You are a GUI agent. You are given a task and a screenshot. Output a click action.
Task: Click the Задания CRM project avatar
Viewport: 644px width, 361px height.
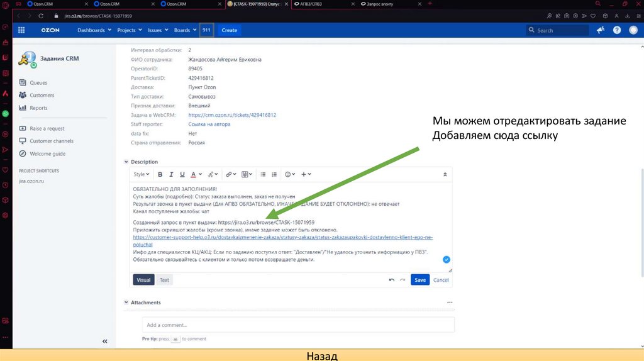tap(28, 59)
